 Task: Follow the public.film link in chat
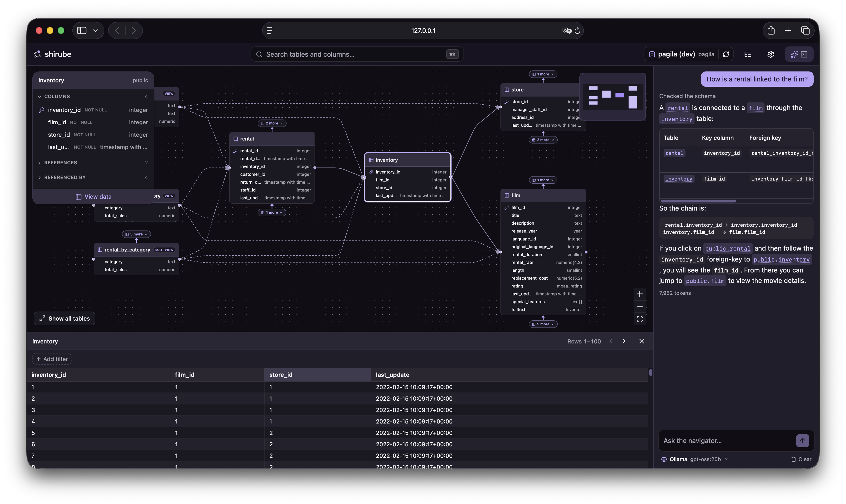(x=705, y=281)
